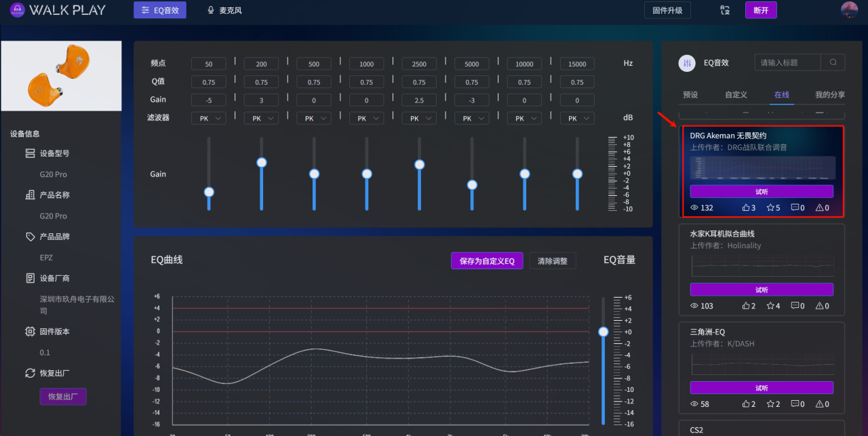This screenshot has height=436, width=868.
Task: Open the filter type dropdown for the 50 Hz band
Action: click(209, 118)
